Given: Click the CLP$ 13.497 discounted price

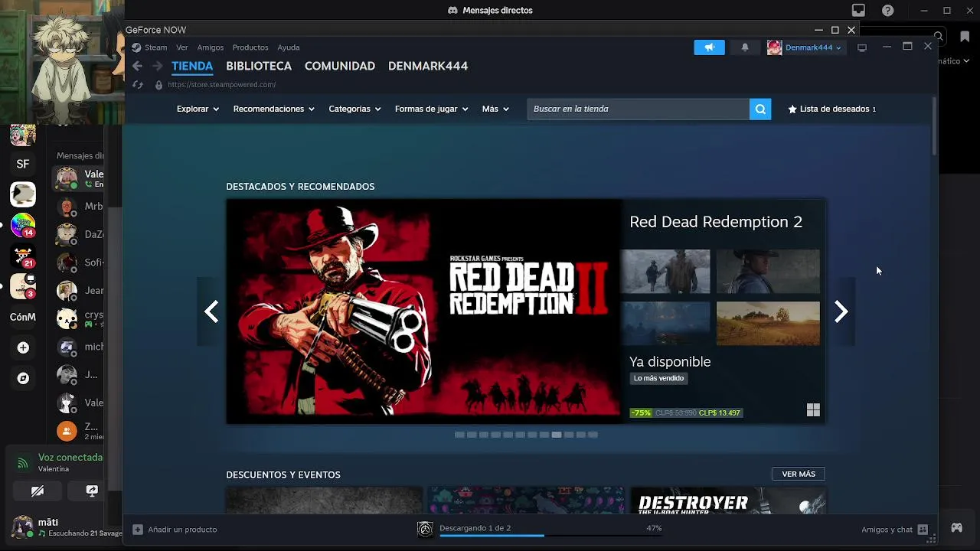Looking at the screenshot, I should point(720,412).
